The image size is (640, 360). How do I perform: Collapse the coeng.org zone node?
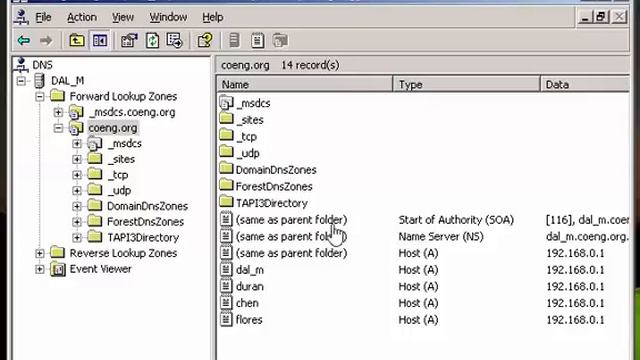coord(58,128)
